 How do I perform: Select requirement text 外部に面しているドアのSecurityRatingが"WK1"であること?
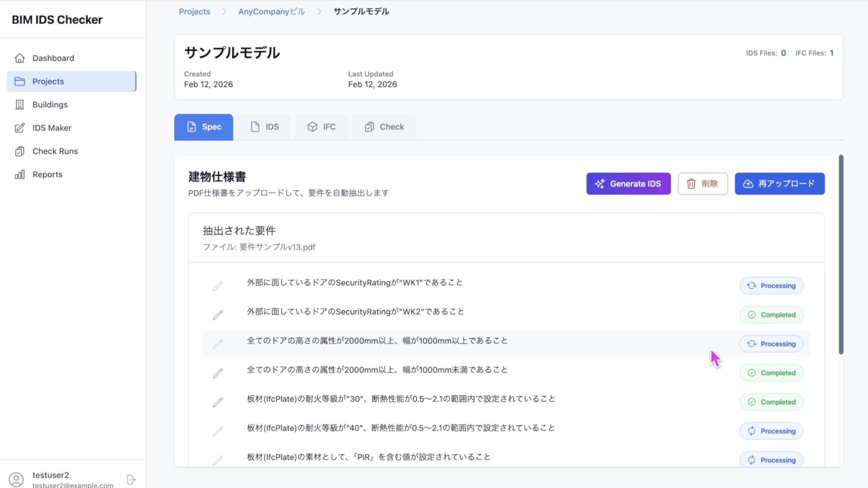click(x=355, y=283)
